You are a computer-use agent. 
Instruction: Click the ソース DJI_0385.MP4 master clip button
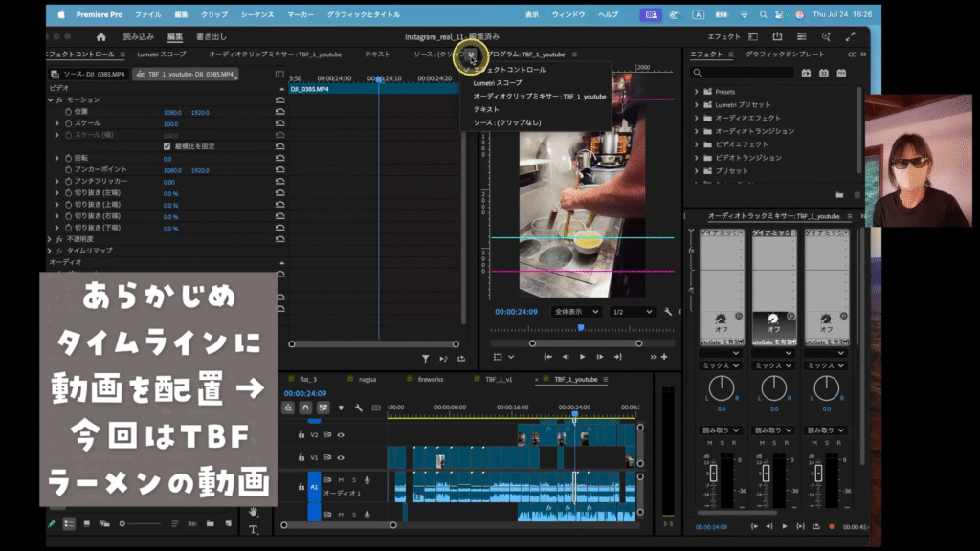coord(89,75)
